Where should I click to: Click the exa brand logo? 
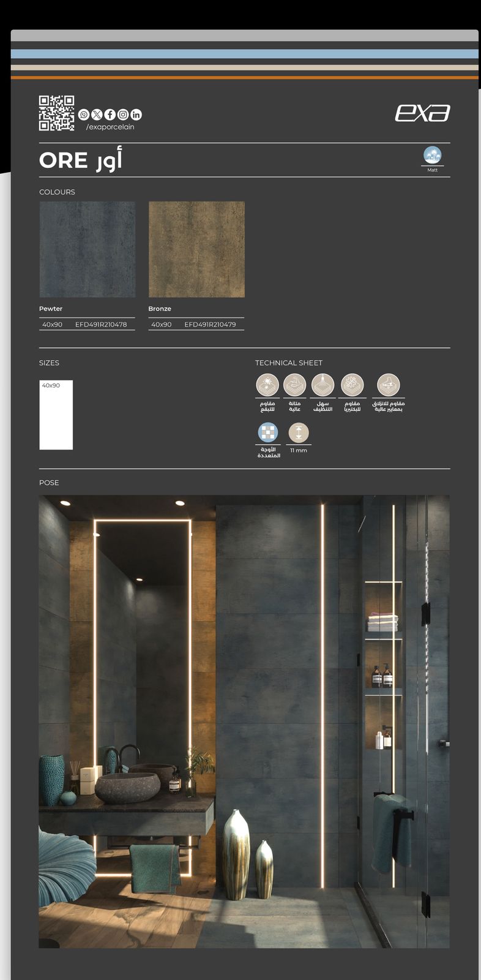click(422, 113)
